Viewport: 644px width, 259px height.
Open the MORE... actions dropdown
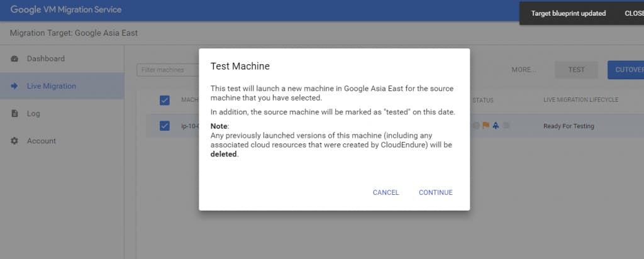(523, 70)
